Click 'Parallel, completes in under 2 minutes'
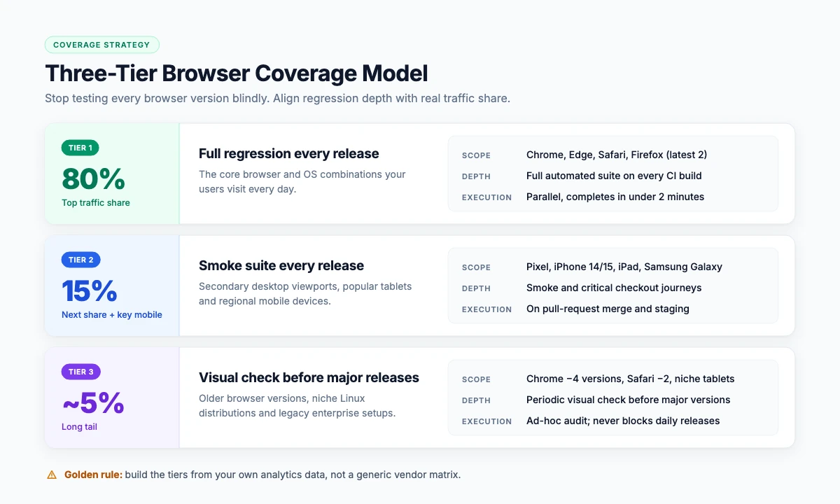The image size is (840, 504). pyautogui.click(x=615, y=197)
